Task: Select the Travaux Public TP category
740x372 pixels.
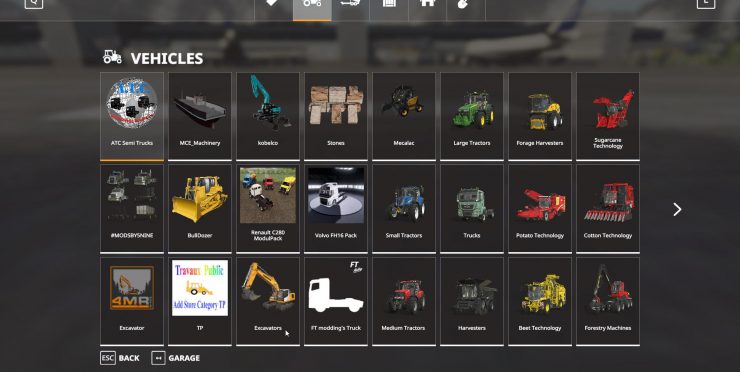Action: [x=200, y=301]
